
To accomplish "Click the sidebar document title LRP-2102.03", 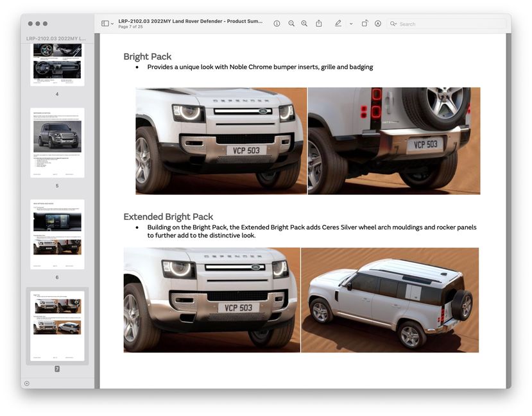I will tap(56, 38).
